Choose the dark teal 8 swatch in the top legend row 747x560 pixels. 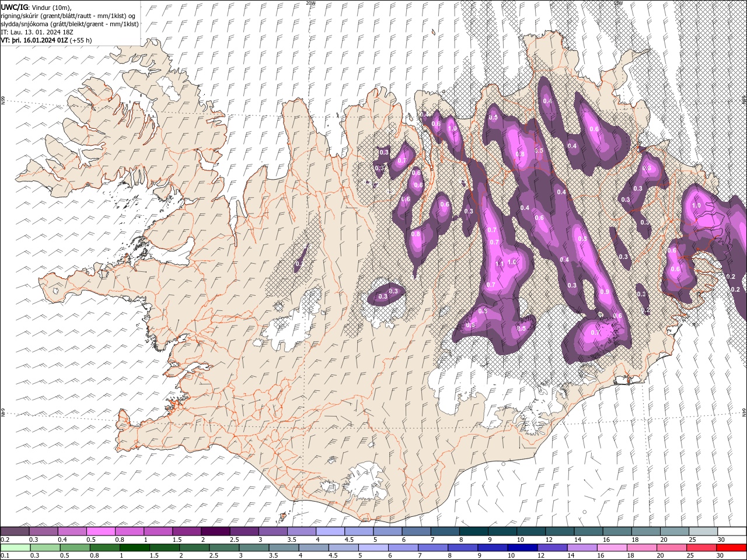473,531
